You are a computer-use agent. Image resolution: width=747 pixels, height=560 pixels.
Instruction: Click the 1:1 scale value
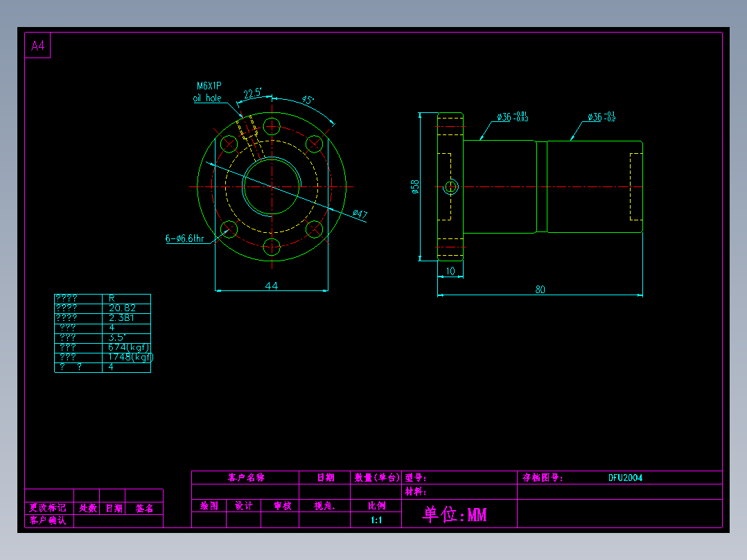(x=376, y=520)
